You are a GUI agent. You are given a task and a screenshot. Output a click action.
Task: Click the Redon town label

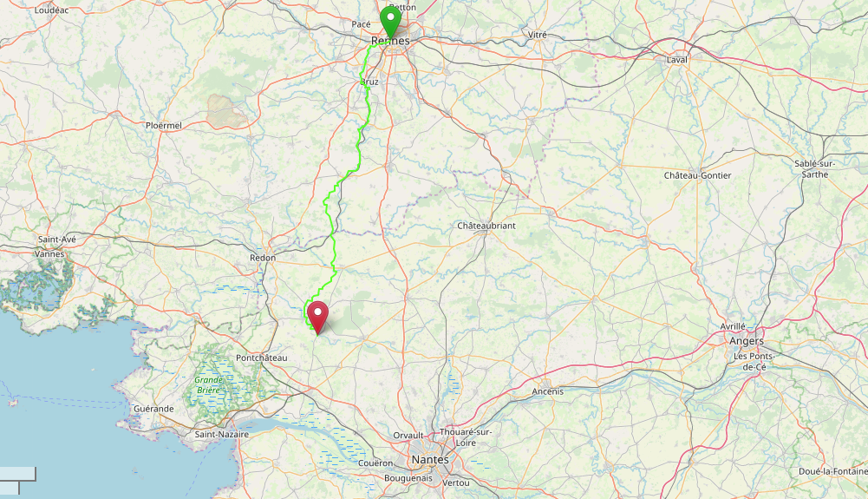click(x=263, y=258)
